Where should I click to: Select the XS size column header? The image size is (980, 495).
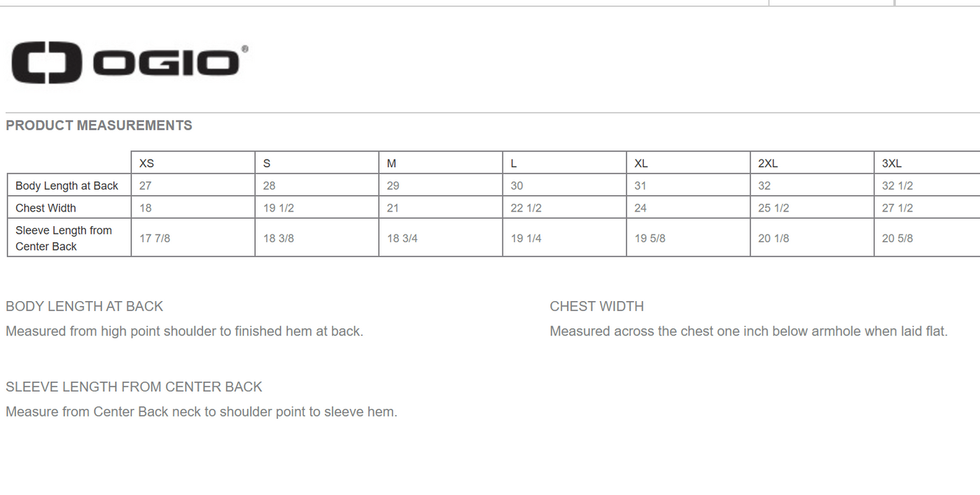pyautogui.click(x=147, y=163)
